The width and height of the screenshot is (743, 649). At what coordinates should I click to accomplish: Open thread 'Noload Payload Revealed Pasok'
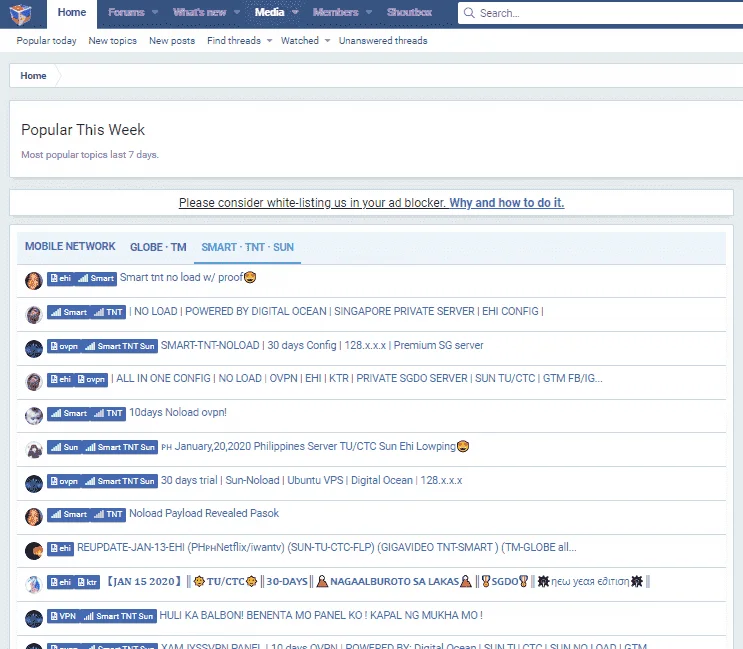tap(204, 514)
